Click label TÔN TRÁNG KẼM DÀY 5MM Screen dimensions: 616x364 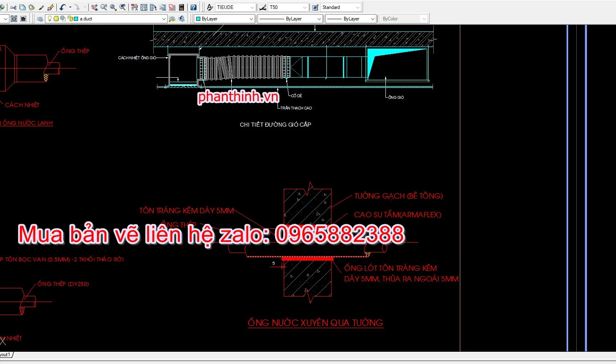click(187, 211)
